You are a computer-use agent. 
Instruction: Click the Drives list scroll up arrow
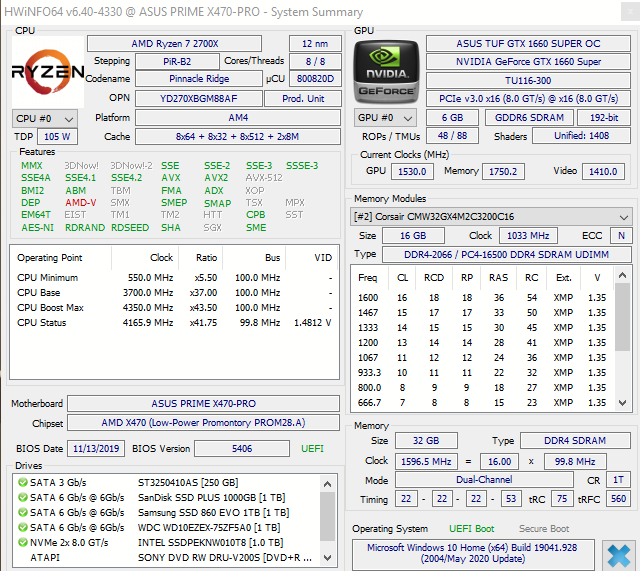327,484
